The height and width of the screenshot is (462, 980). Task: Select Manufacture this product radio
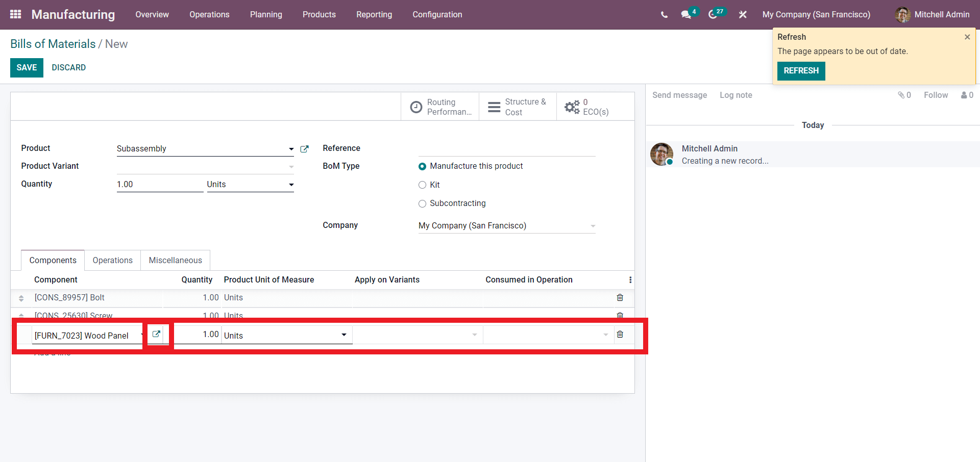422,166
